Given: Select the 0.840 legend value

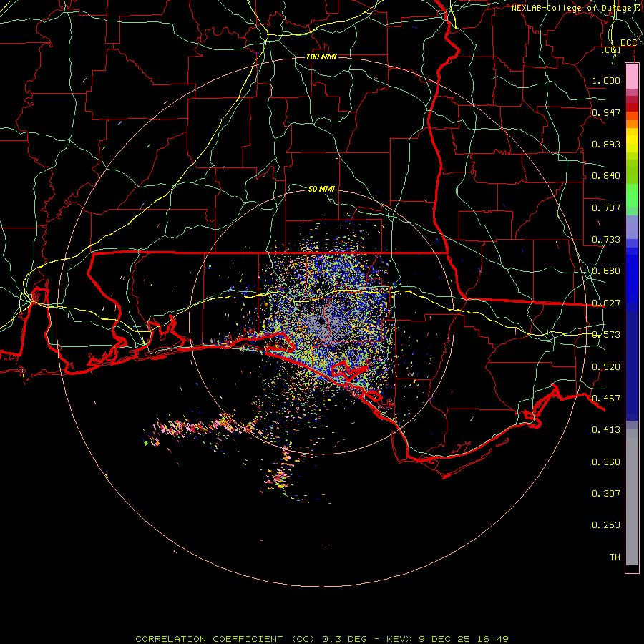Looking at the screenshot, I should [606, 176].
